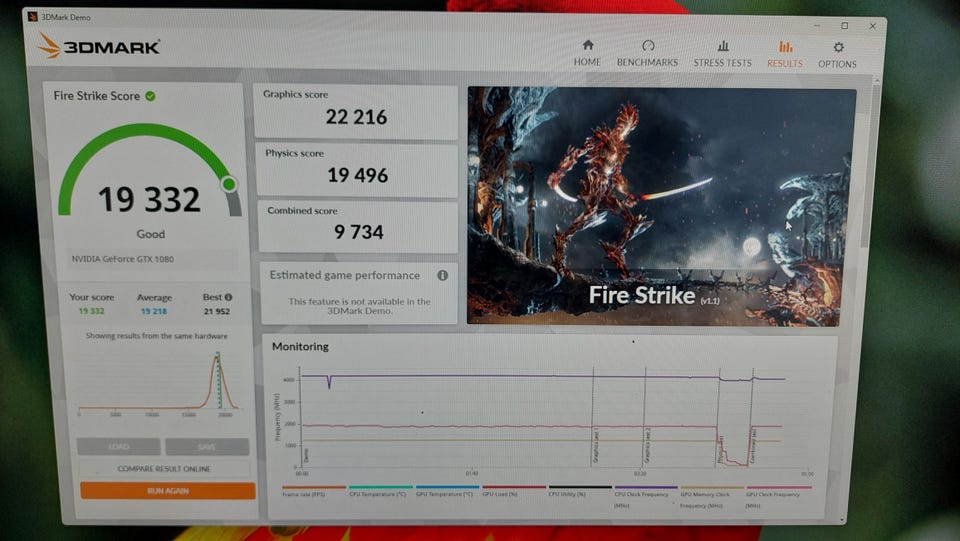This screenshot has height=541, width=960.
Task: Toggle the Frame rate (FPS) legend
Action: pos(312,492)
